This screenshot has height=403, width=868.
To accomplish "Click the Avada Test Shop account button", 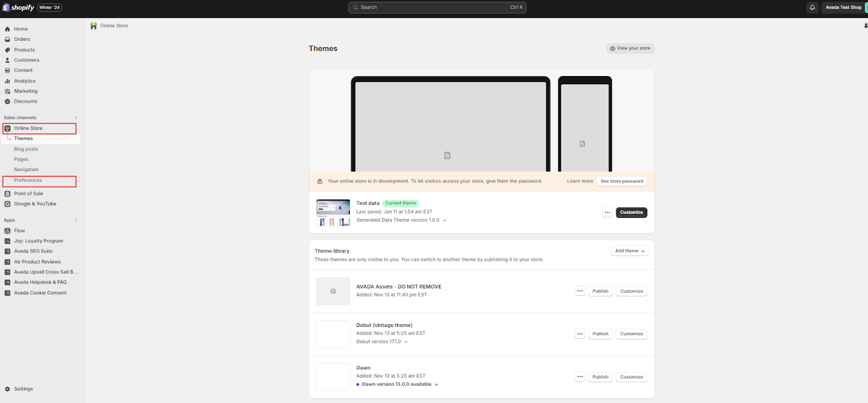I will click(x=844, y=8).
